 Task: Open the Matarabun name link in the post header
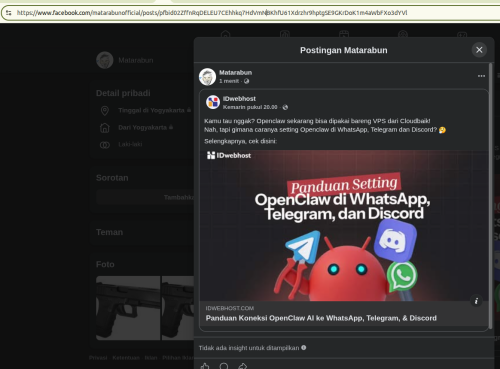tap(235, 72)
